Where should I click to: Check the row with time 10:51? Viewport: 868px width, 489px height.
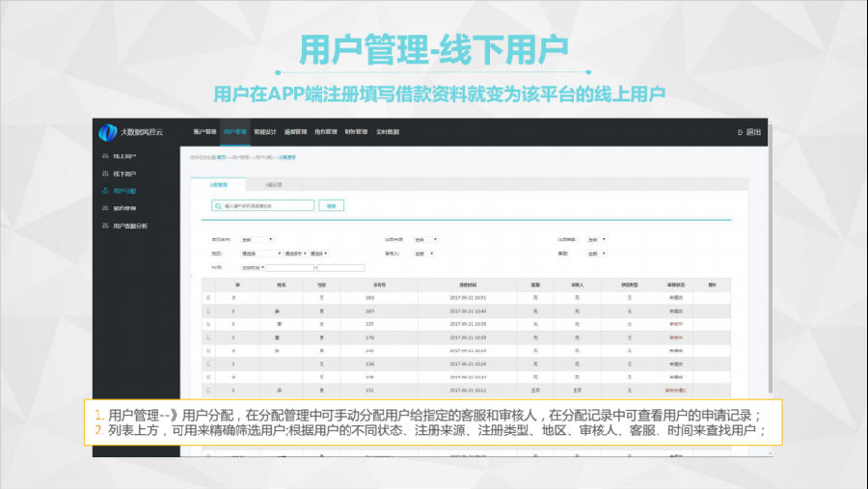tap(207, 298)
